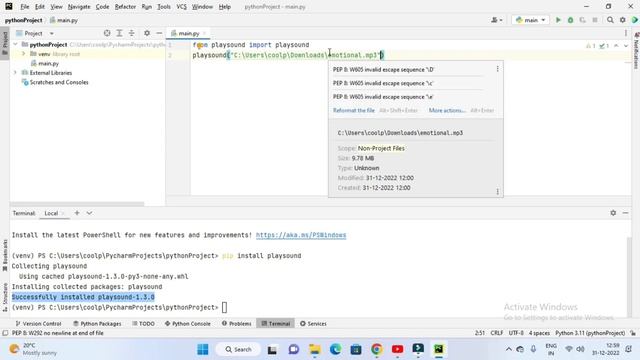Open UTF-8 encoding selector in the status bar

[516, 333]
